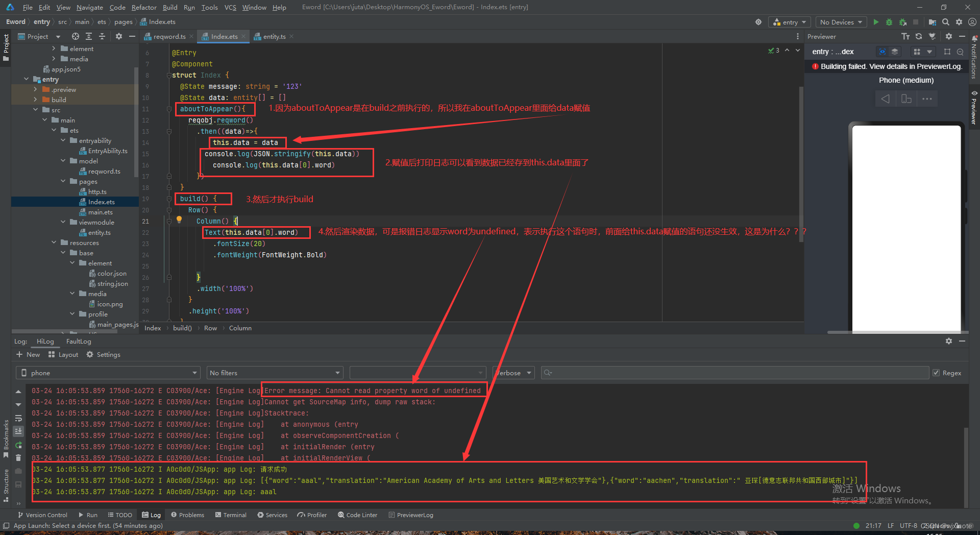Toggle layers view in previewer
980x535 pixels.
pyautogui.click(x=895, y=51)
